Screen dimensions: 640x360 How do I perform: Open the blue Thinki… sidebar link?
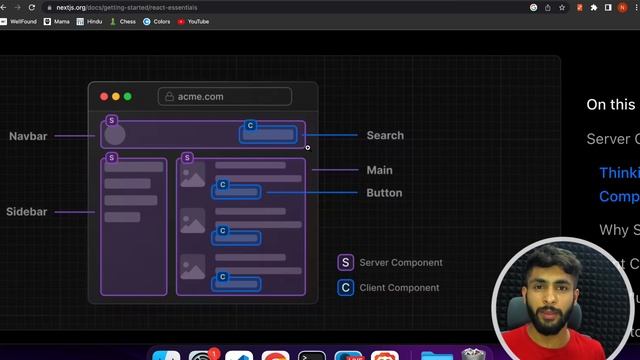619,173
